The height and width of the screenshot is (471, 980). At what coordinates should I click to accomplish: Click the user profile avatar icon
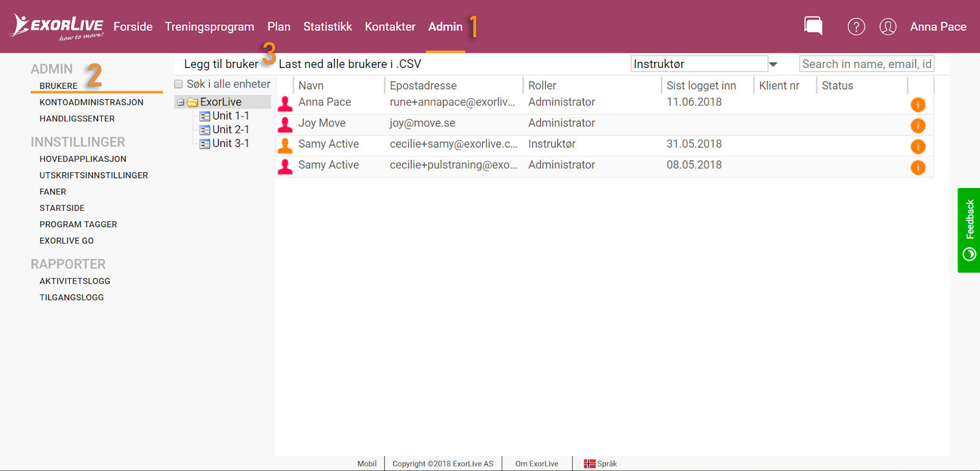pyautogui.click(x=888, y=26)
